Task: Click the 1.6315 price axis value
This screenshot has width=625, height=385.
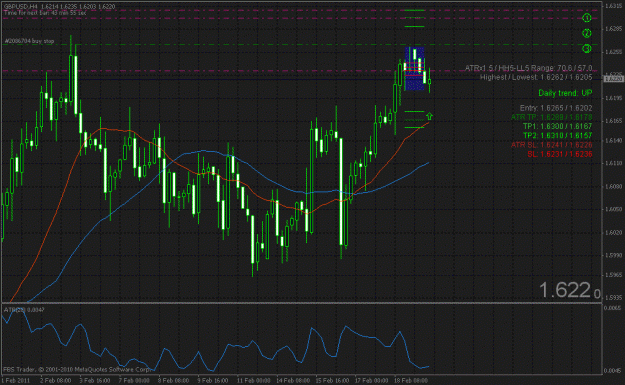Action: [x=613, y=6]
